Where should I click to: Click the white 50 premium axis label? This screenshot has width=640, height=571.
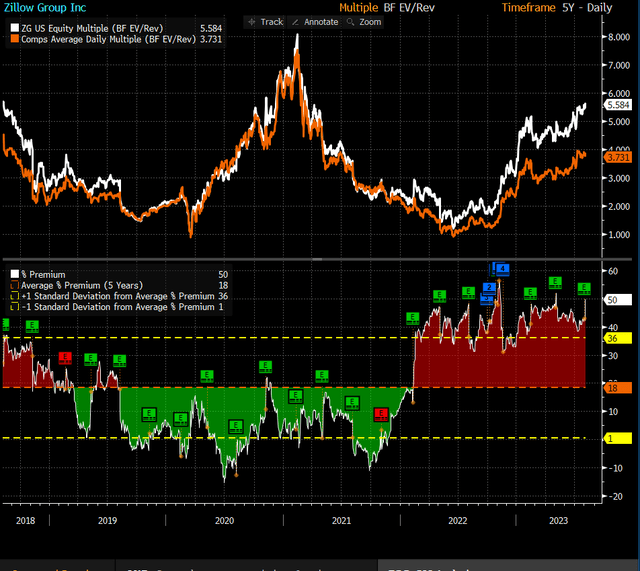[x=617, y=300]
